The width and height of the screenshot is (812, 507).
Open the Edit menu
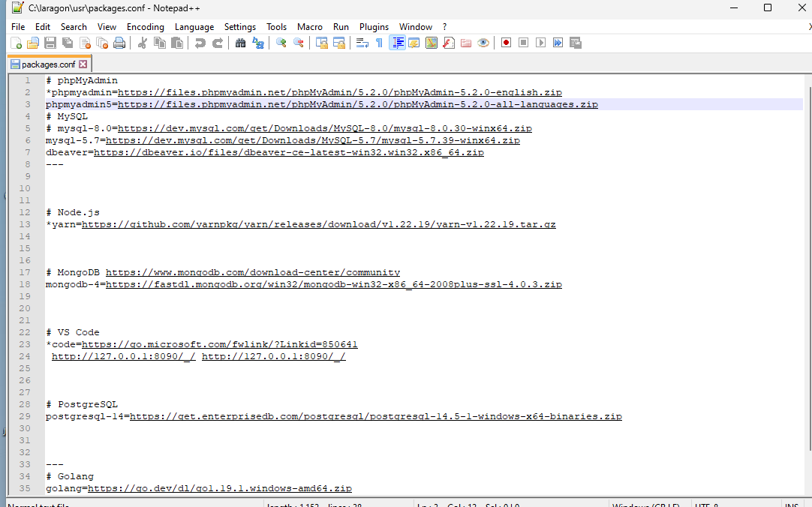pyautogui.click(x=43, y=27)
